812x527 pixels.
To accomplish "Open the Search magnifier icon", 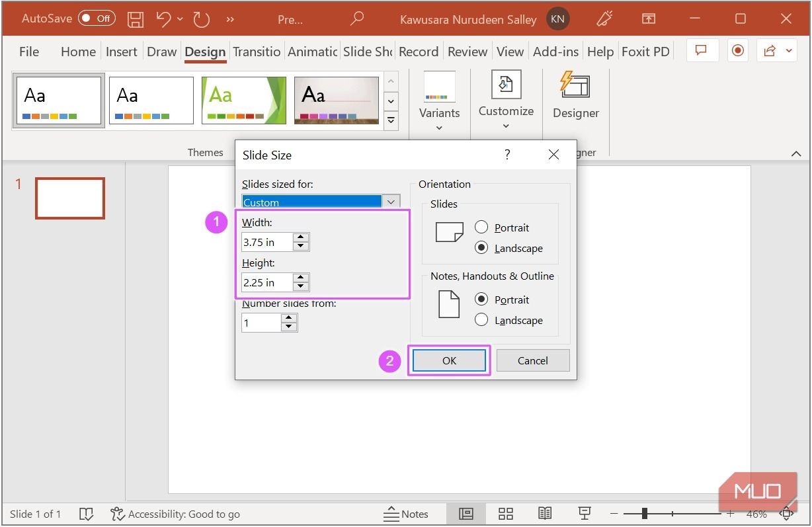I will tap(357, 19).
